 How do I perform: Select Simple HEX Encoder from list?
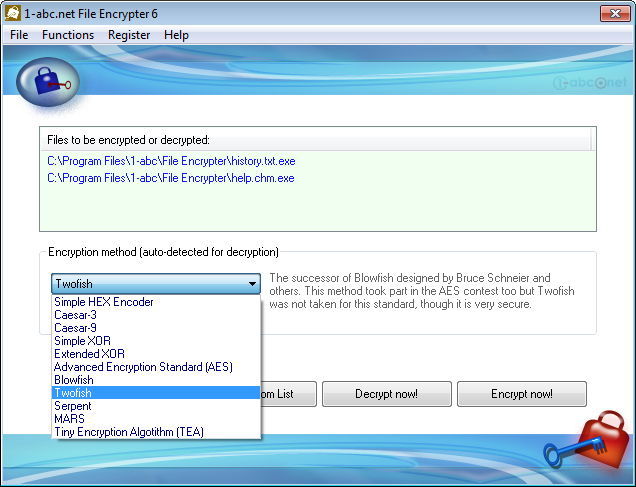click(x=104, y=302)
